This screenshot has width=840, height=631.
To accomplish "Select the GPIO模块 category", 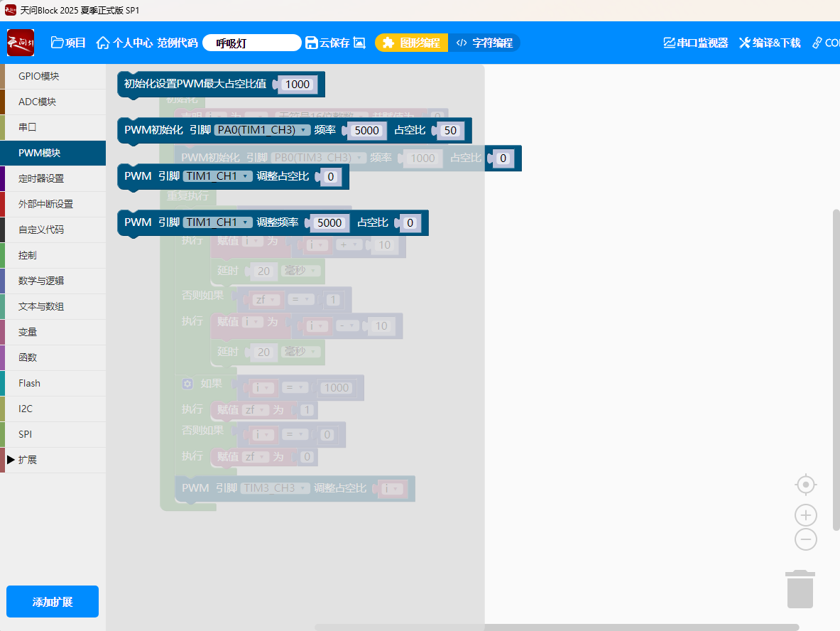I will coord(38,76).
